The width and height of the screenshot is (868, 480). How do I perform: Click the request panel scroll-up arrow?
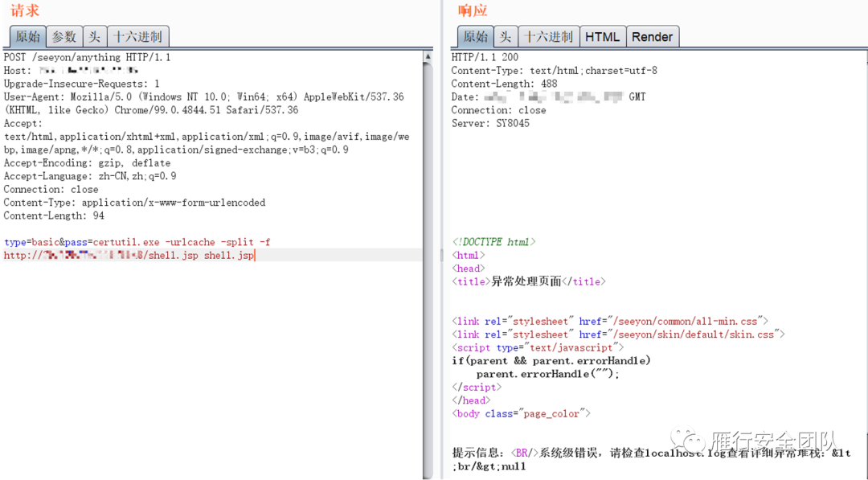pyautogui.click(x=428, y=56)
